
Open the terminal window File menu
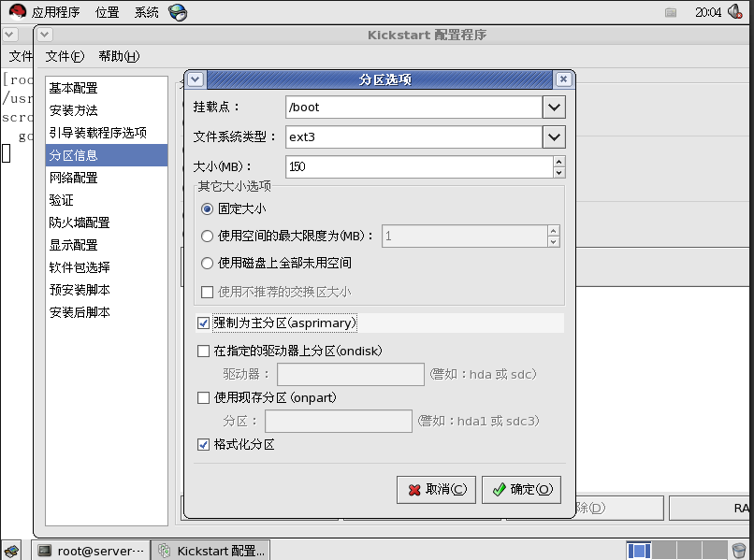[21, 56]
